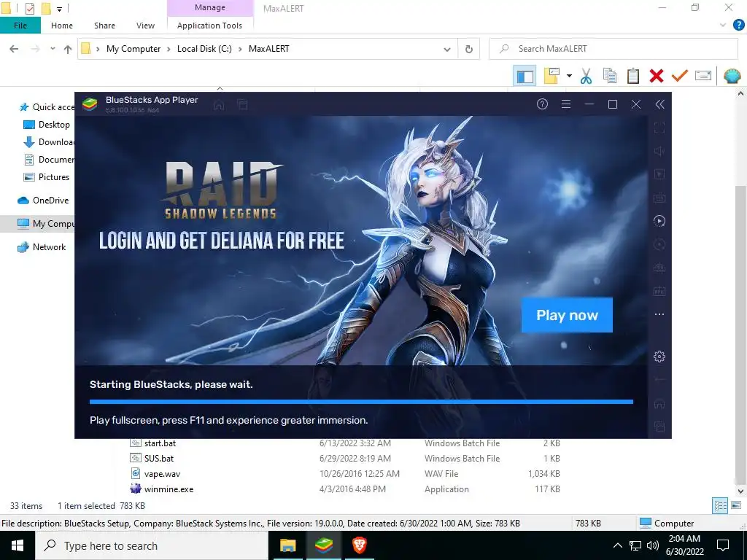Select the winmine.exe file
Screen dimensions: 747x560
pos(169,489)
